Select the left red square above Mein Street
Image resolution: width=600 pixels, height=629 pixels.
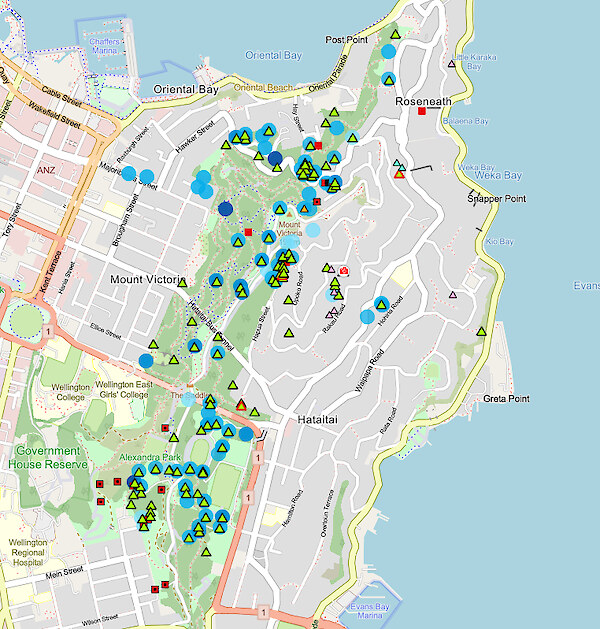[155, 589]
